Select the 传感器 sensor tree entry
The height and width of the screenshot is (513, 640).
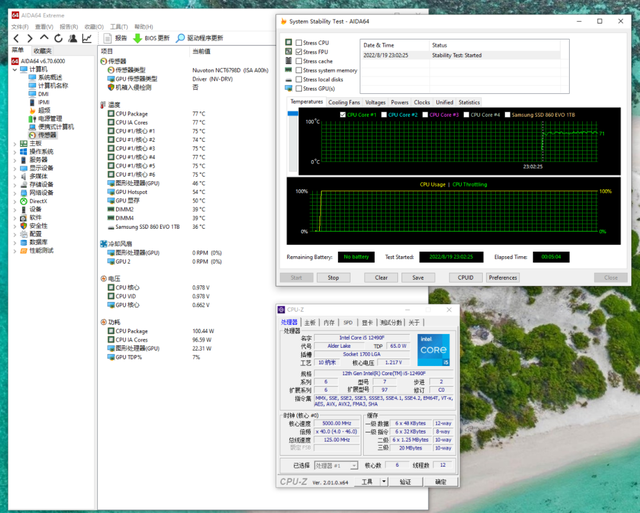click(x=43, y=135)
